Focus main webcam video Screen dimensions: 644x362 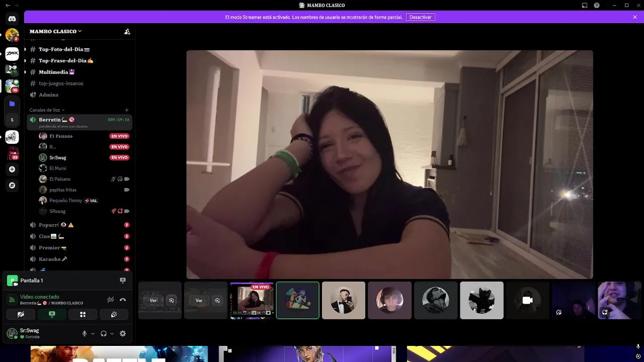point(389,164)
